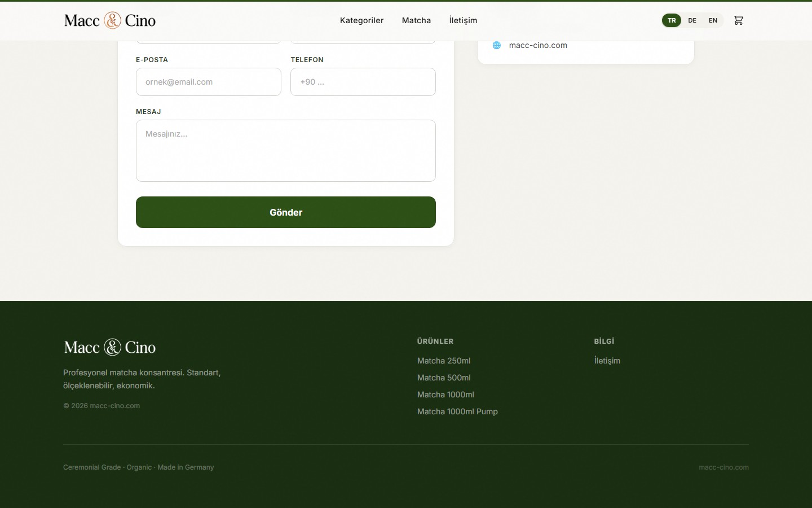812x508 pixels.
Task: Click the BİLGİ footer heading
Action: coord(604,341)
